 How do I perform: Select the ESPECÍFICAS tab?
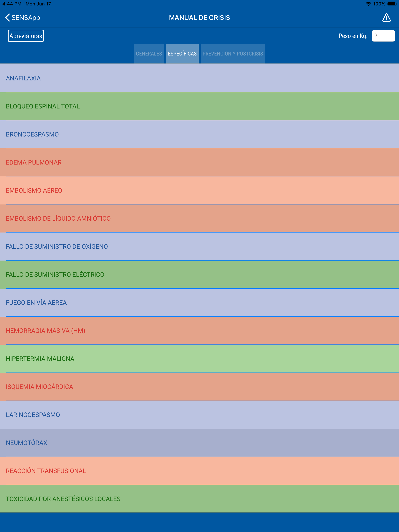tap(182, 54)
